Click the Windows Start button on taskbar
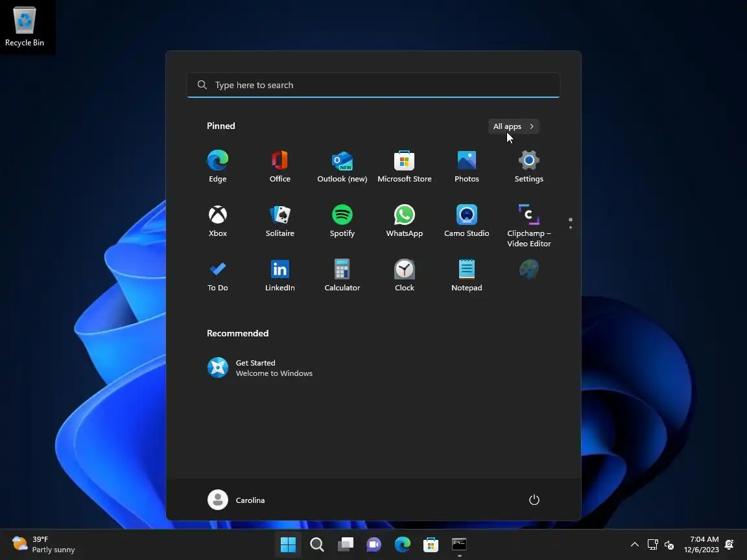This screenshot has width=747, height=560. click(x=288, y=544)
